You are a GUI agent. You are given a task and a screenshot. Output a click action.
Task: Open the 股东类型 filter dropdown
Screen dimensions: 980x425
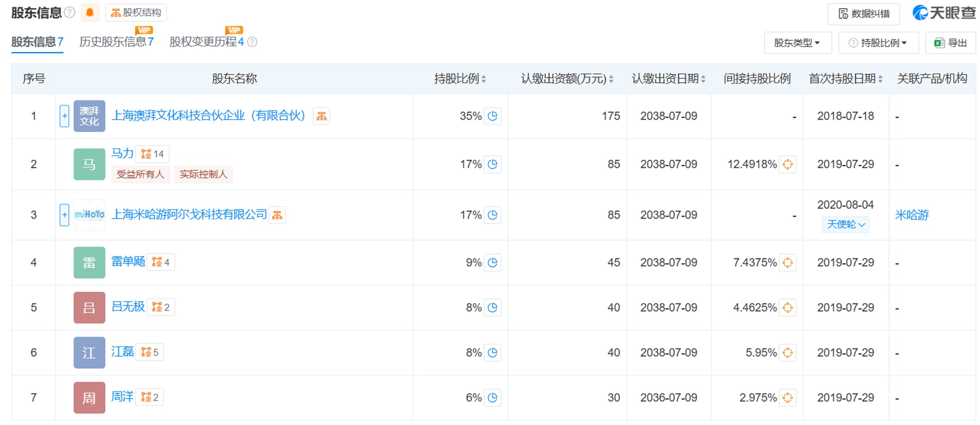(x=797, y=43)
